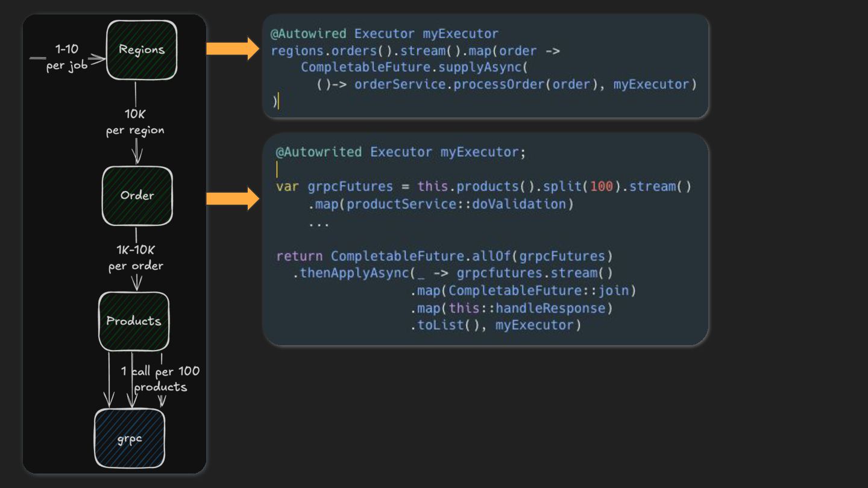Click the "10K per region" label

click(x=135, y=122)
